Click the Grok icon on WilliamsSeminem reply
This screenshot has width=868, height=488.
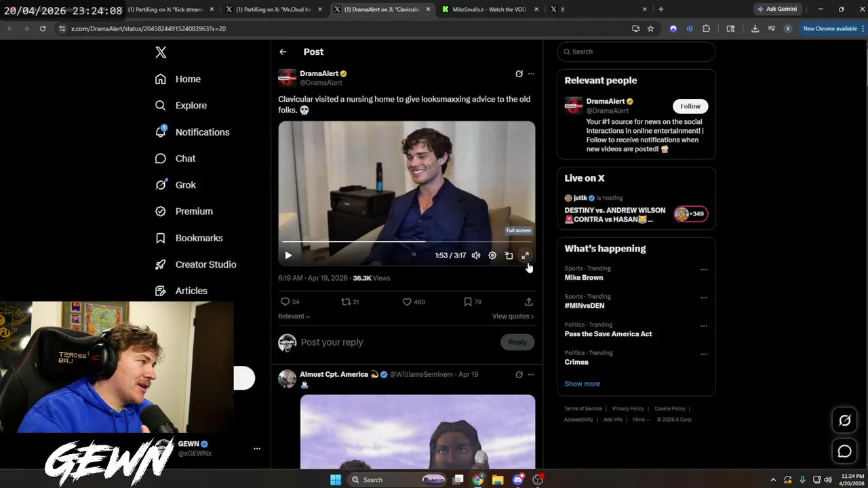click(x=519, y=374)
